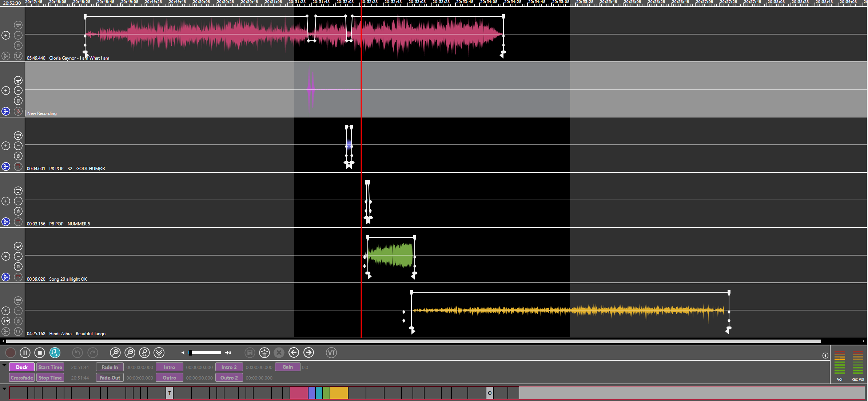Image resolution: width=868 pixels, height=401 pixels.
Task: Collapse the Duck and Crossfade settings panel
Action: pyautogui.click(x=4, y=365)
